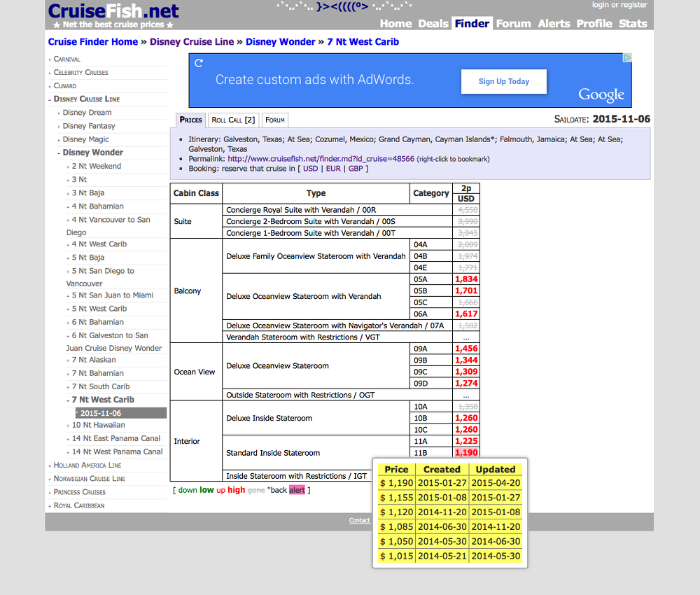Click the alert legend label
The width and height of the screenshot is (700, 595).
click(297, 490)
